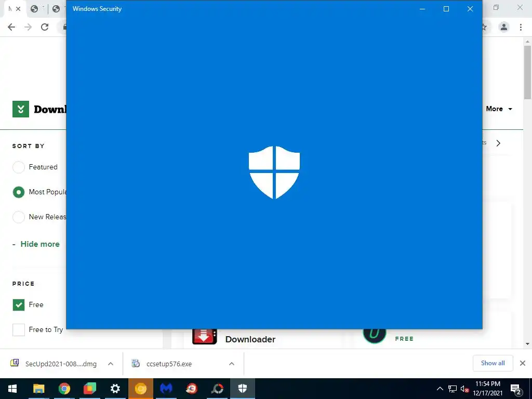Open options for ccsetup576.exe download
This screenshot has width=532, height=399.
coord(232,364)
